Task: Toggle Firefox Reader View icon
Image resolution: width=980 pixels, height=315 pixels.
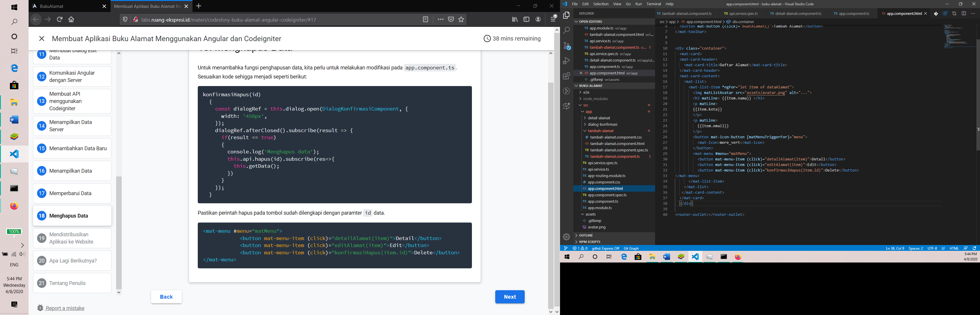Action: [425, 20]
